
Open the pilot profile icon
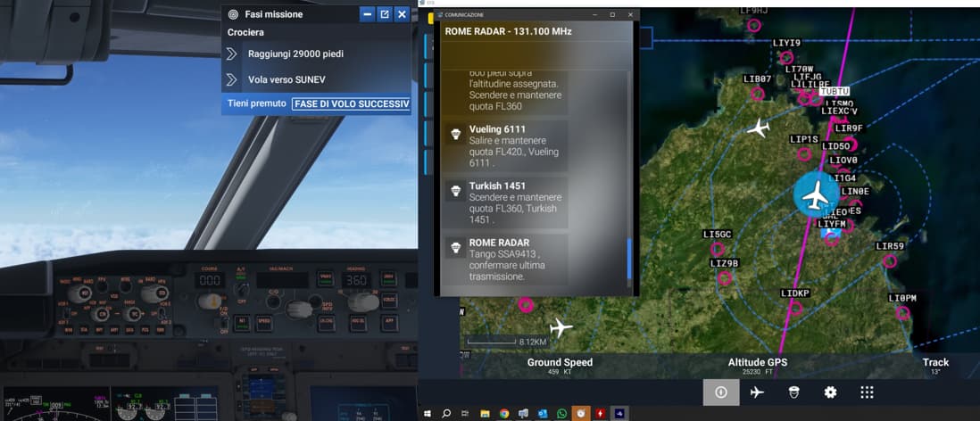(x=793, y=392)
